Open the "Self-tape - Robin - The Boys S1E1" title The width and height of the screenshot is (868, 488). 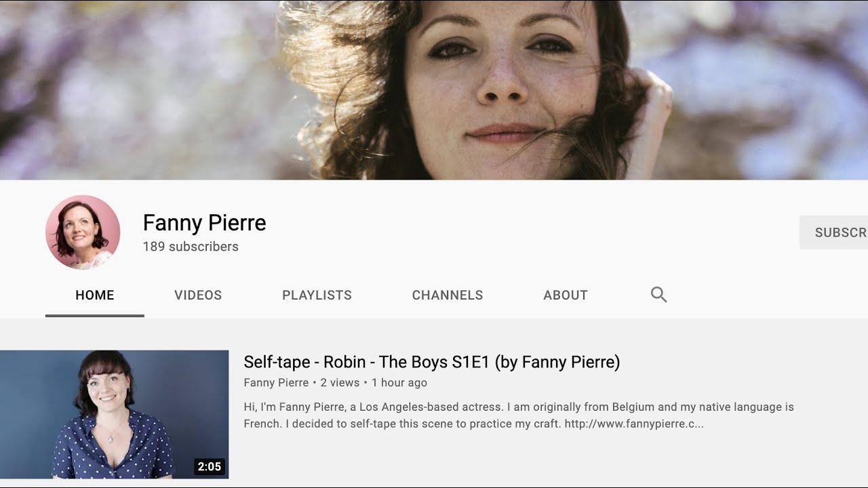(431, 362)
